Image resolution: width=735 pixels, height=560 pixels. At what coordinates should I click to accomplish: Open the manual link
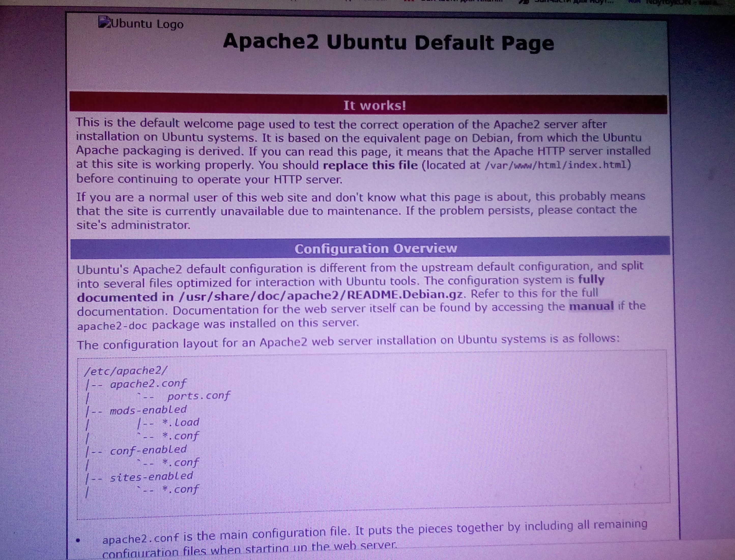click(x=591, y=306)
